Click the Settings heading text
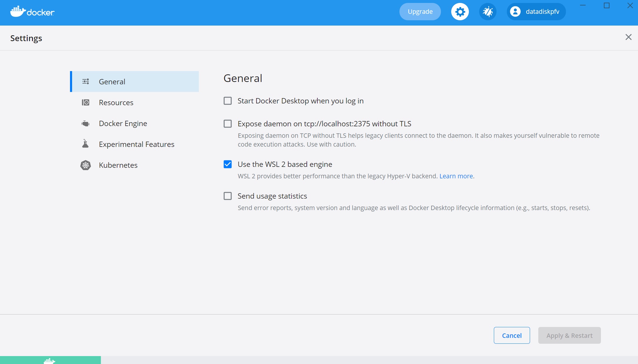This screenshot has width=638, height=364. [26, 38]
